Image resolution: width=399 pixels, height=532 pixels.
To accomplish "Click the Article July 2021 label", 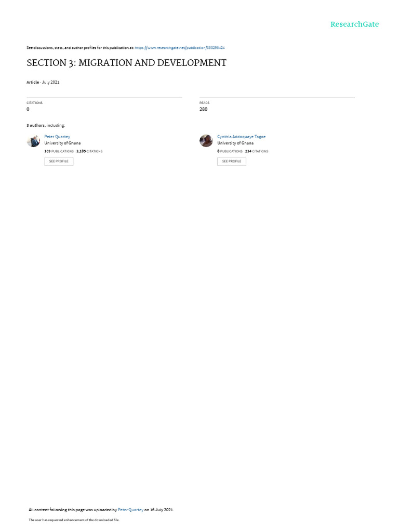I will (43, 83).
